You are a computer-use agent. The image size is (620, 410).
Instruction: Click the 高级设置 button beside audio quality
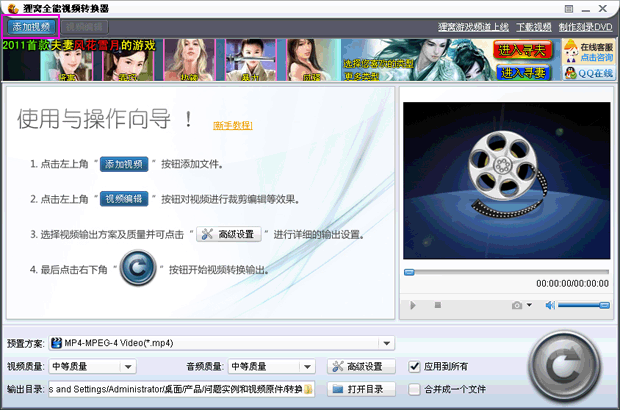coord(361,367)
